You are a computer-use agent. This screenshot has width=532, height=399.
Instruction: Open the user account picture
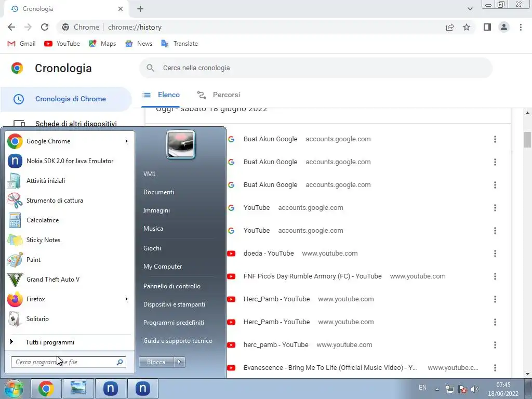(180, 144)
